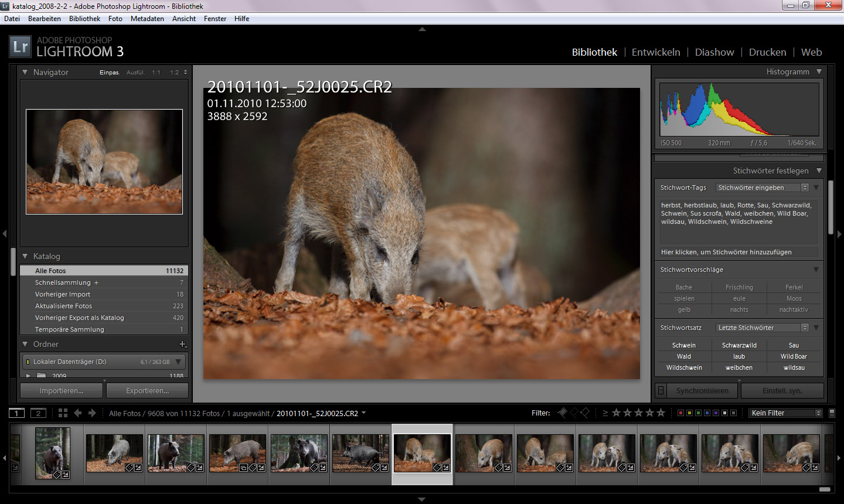Image resolution: width=844 pixels, height=504 pixels.
Task: Collapse Stichwörter festlegen panel
Action: [x=819, y=171]
